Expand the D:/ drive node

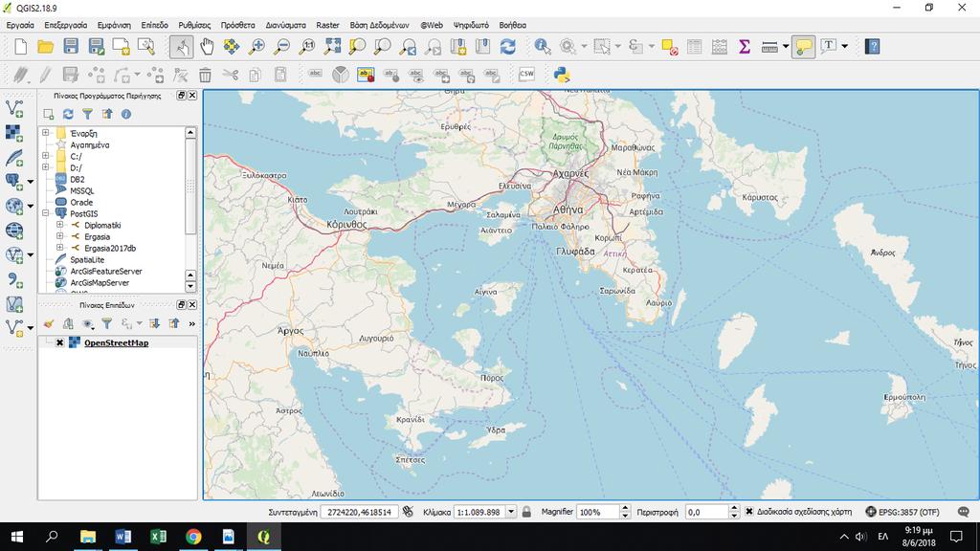pyautogui.click(x=45, y=167)
